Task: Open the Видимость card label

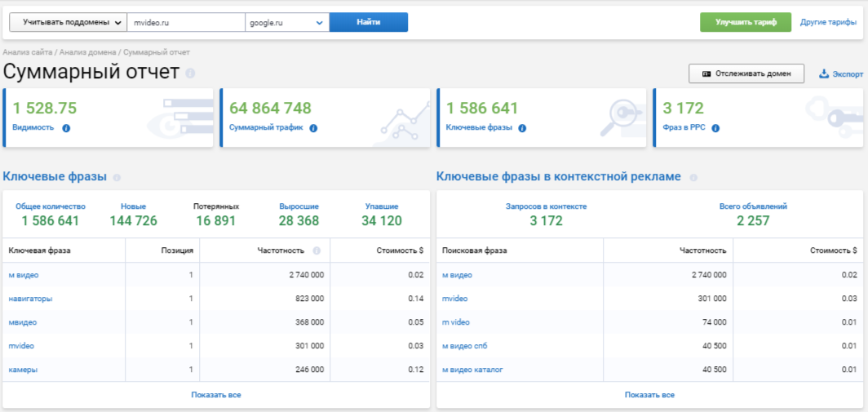Action: (33, 128)
